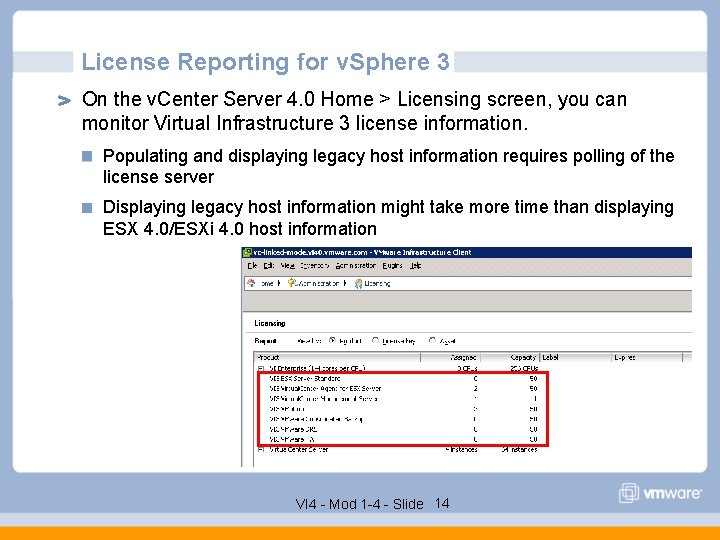Screen dimensions: 720x540
Task: Click the Home breadcrumb label
Action: tap(267, 283)
